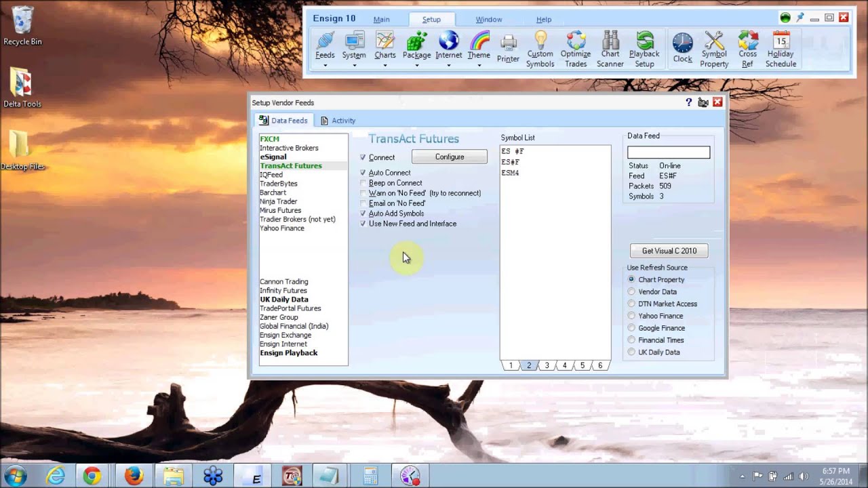Expand the Charts dropdown arrow
Viewport: 868px width, 488px height.
pos(384,65)
